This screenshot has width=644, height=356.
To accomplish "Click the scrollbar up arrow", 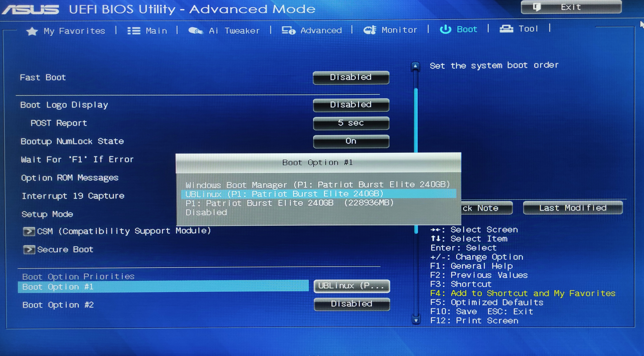I will (415, 66).
